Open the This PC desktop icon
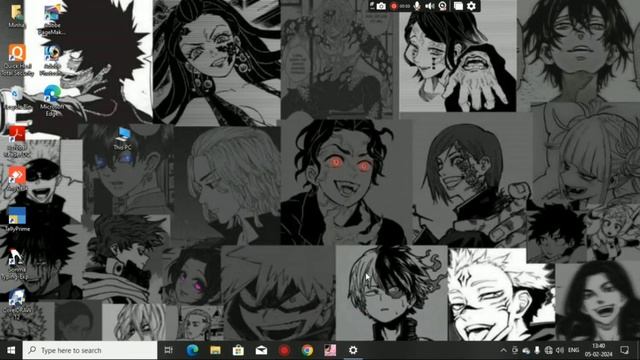640x360 pixels. point(122,139)
